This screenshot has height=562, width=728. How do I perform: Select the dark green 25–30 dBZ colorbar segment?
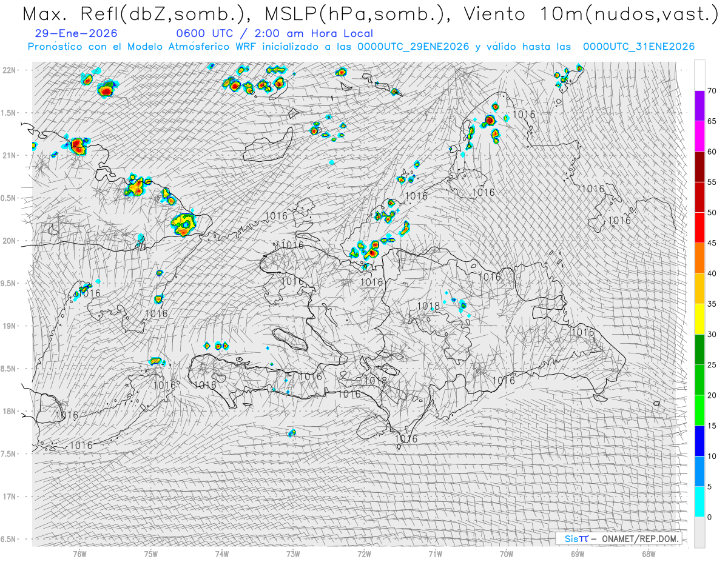click(699, 350)
